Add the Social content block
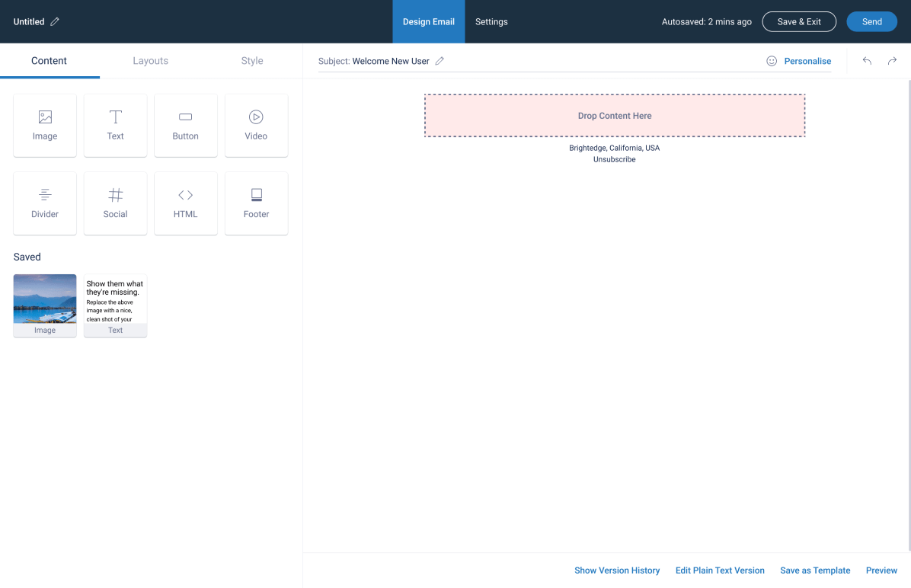The height and width of the screenshot is (588, 911). pyautogui.click(x=115, y=203)
